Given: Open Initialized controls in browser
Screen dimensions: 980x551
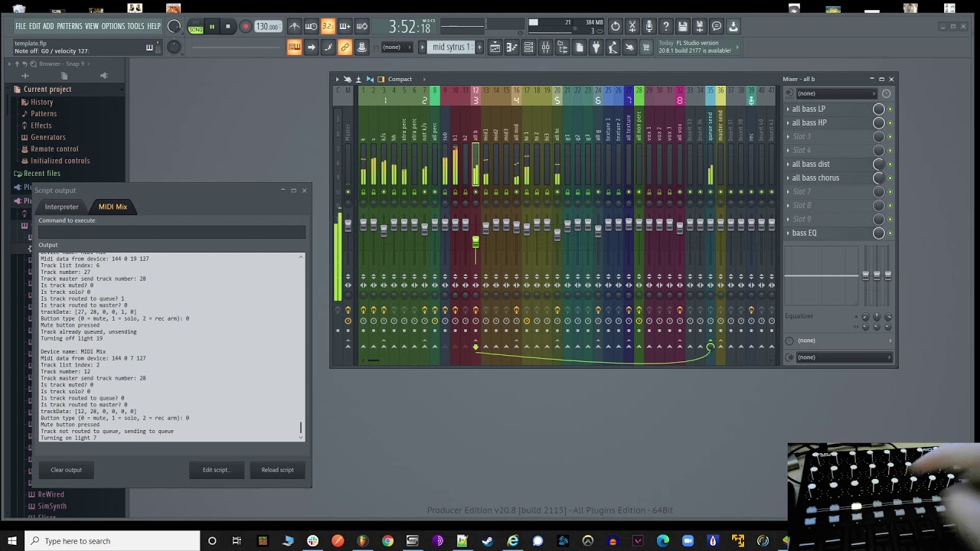Looking at the screenshot, I should [x=60, y=161].
